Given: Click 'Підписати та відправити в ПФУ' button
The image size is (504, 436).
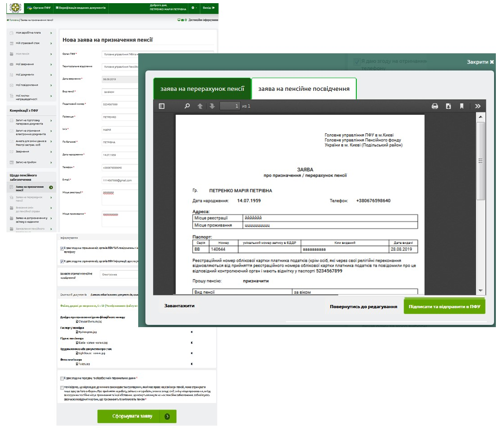Looking at the screenshot, I should (444, 307).
